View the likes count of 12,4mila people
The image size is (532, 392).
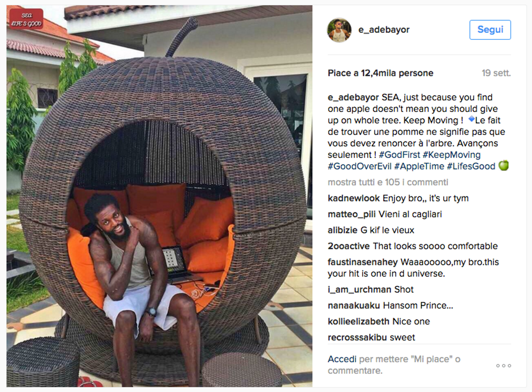(380, 73)
